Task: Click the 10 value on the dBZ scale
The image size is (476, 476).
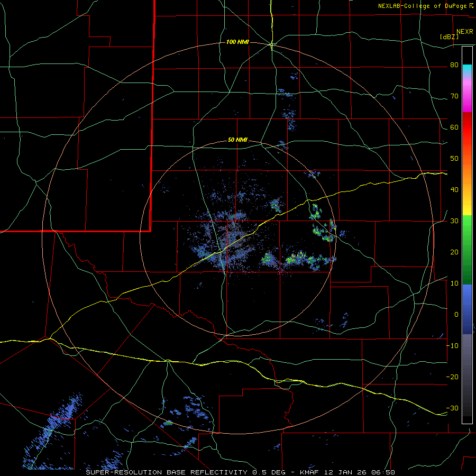Action: 454,283
